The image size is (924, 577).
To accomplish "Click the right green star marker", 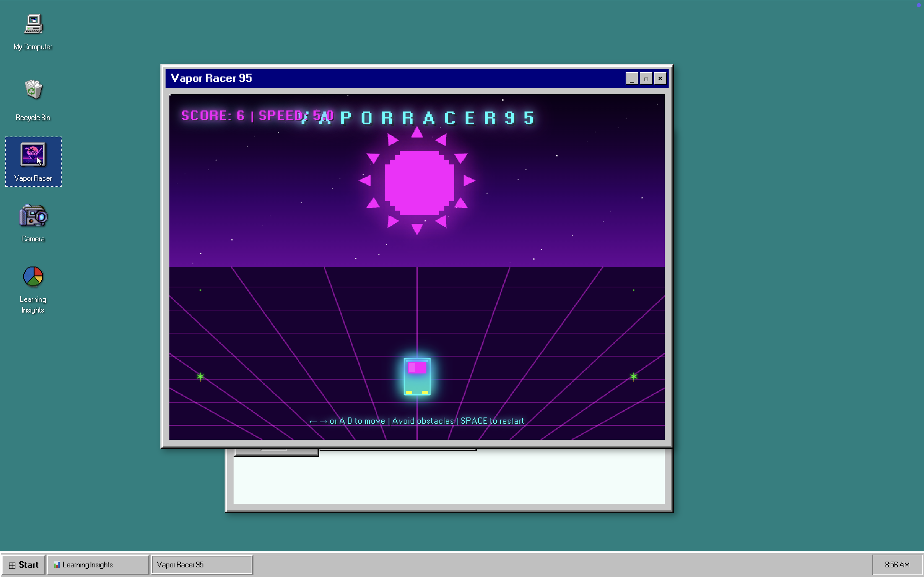I will point(634,377).
